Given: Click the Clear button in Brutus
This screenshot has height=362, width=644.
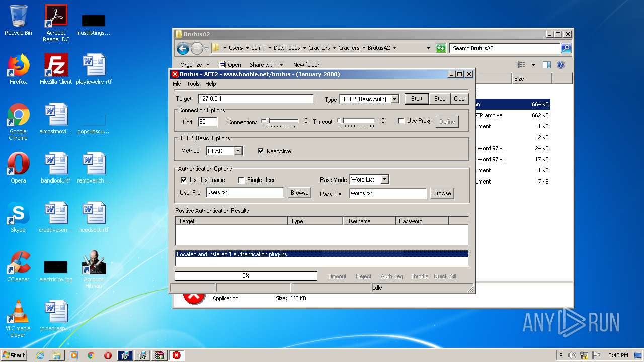Looking at the screenshot, I should [x=460, y=99].
